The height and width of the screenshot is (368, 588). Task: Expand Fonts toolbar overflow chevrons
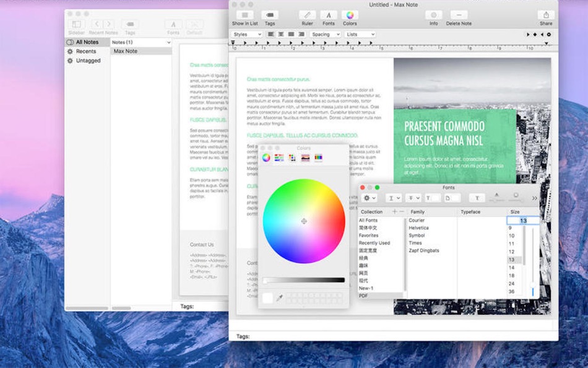[x=534, y=198]
